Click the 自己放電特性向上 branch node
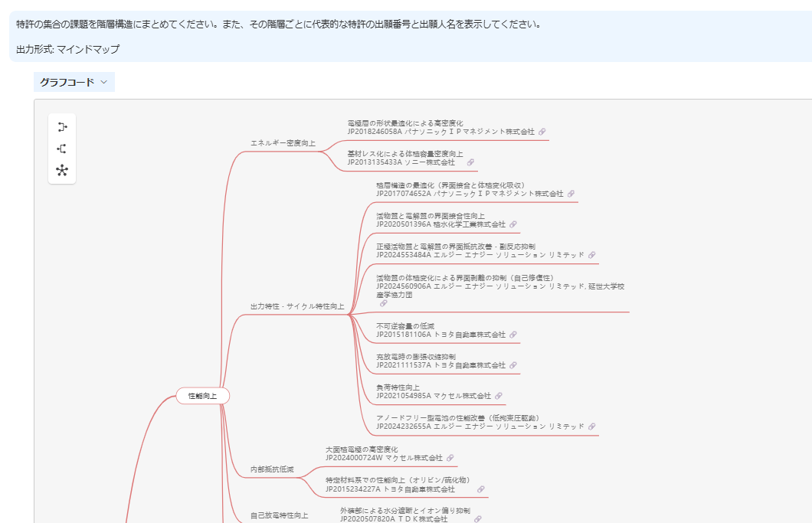 point(279,515)
